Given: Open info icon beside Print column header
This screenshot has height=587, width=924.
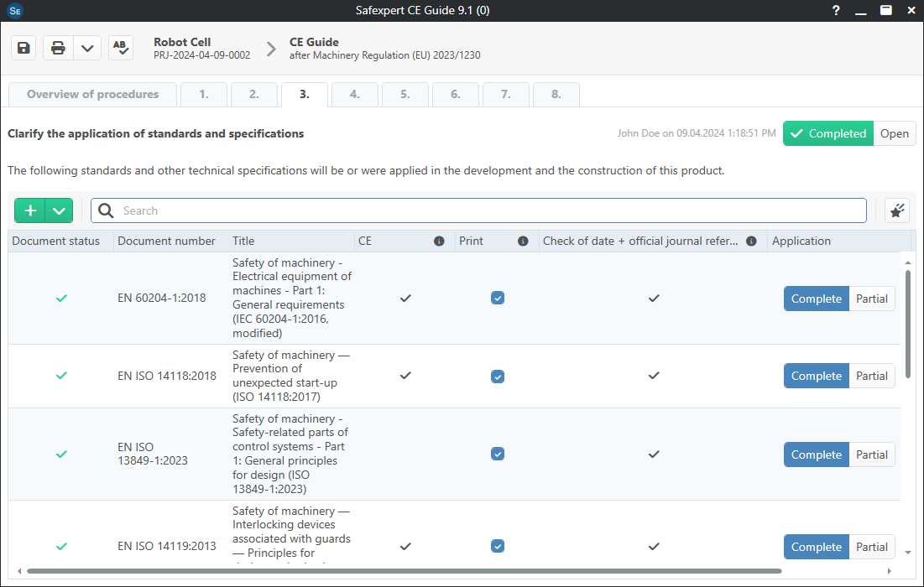Looking at the screenshot, I should [523, 241].
